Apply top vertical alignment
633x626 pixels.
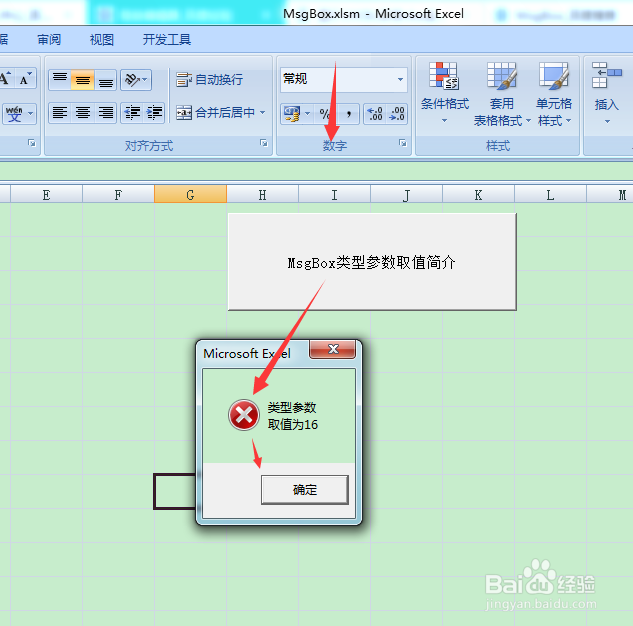60,79
